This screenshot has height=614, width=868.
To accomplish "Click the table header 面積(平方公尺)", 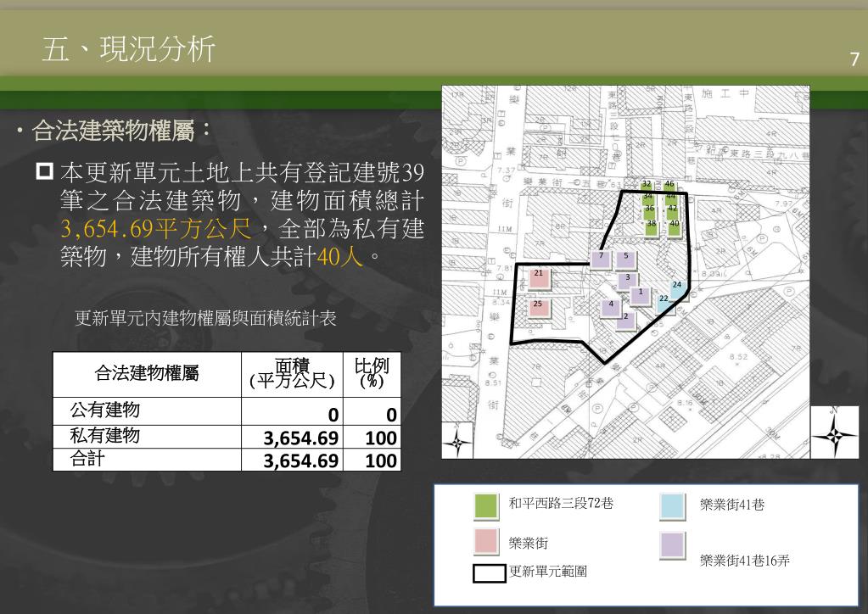I will coord(292,373).
